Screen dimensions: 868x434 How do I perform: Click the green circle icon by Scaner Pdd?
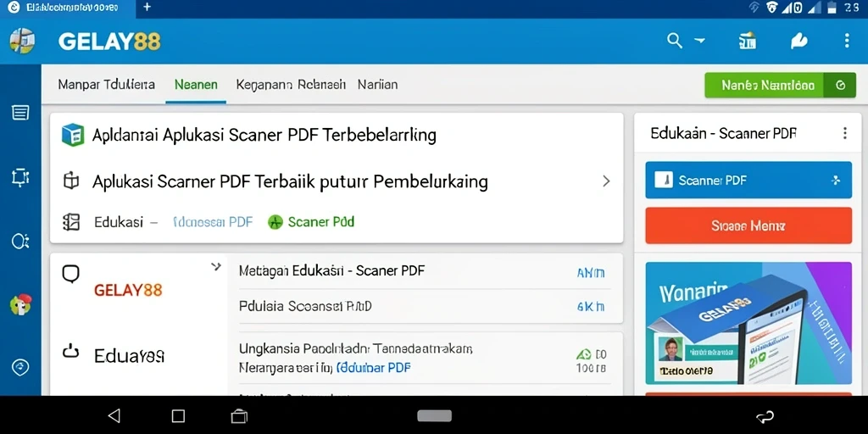(x=275, y=223)
